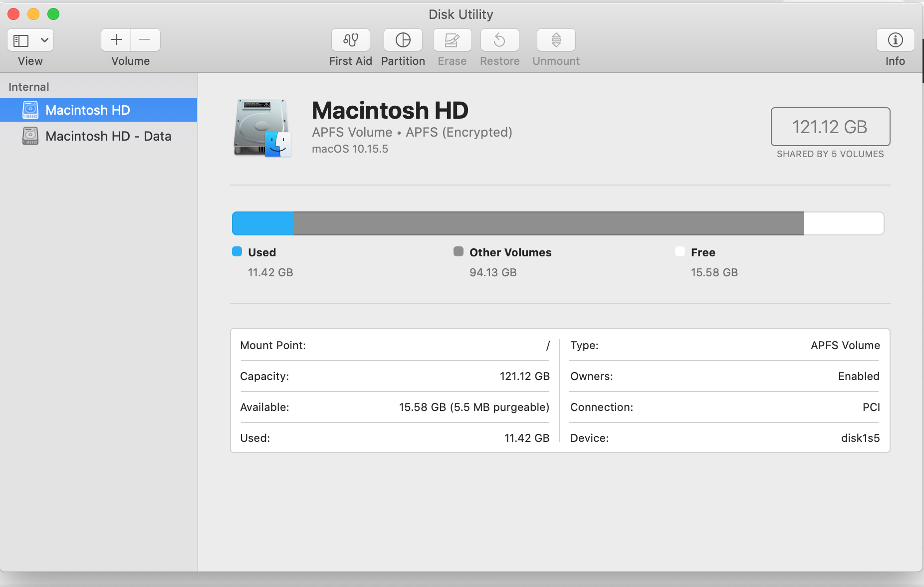Click the blue Used segment of storage bar
Viewport: 924px width, 587px height.
tap(263, 223)
